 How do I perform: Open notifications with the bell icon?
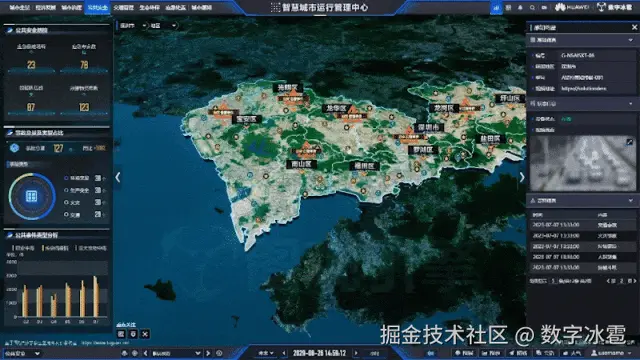coord(520,7)
